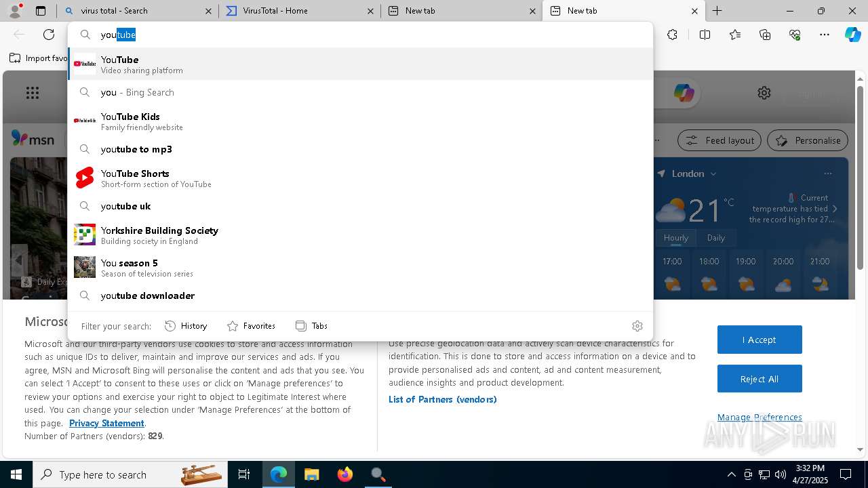Image resolution: width=868 pixels, height=488 pixels.
Task: Launch Firefox from the taskbar
Action: click(x=345, y=474)
